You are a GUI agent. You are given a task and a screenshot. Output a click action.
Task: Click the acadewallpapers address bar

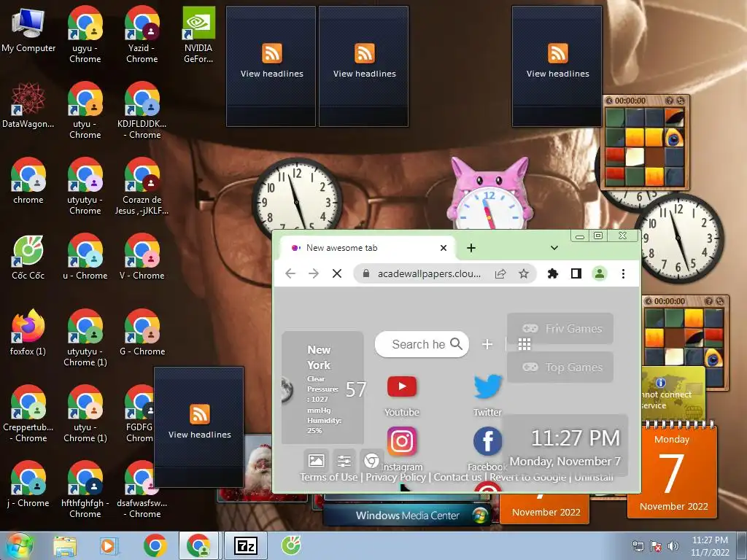coord(429,274)
